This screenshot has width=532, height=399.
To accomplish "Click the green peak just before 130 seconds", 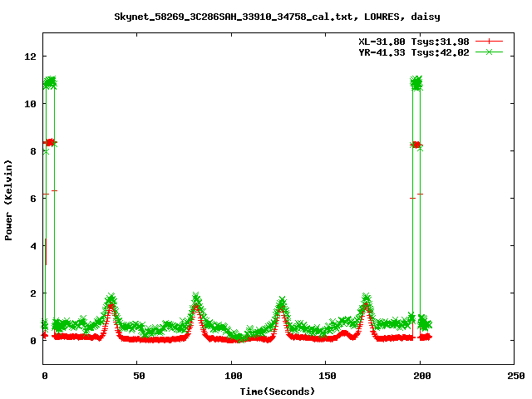I will click(282, 300).
